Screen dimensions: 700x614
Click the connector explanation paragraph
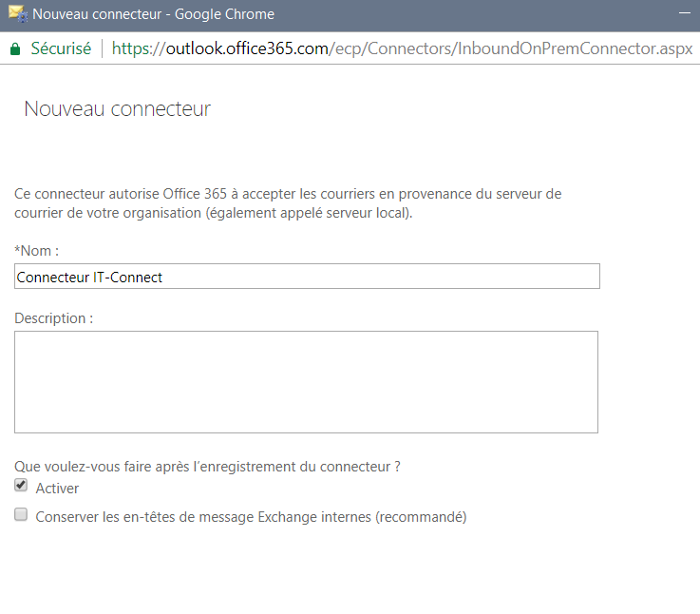[x=288, y=203]
